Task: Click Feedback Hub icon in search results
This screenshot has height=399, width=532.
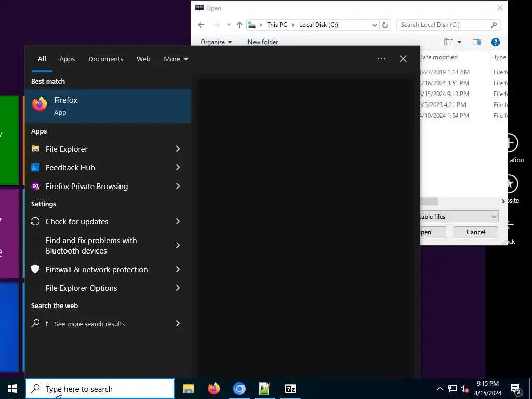Action: tap(35, 167)
